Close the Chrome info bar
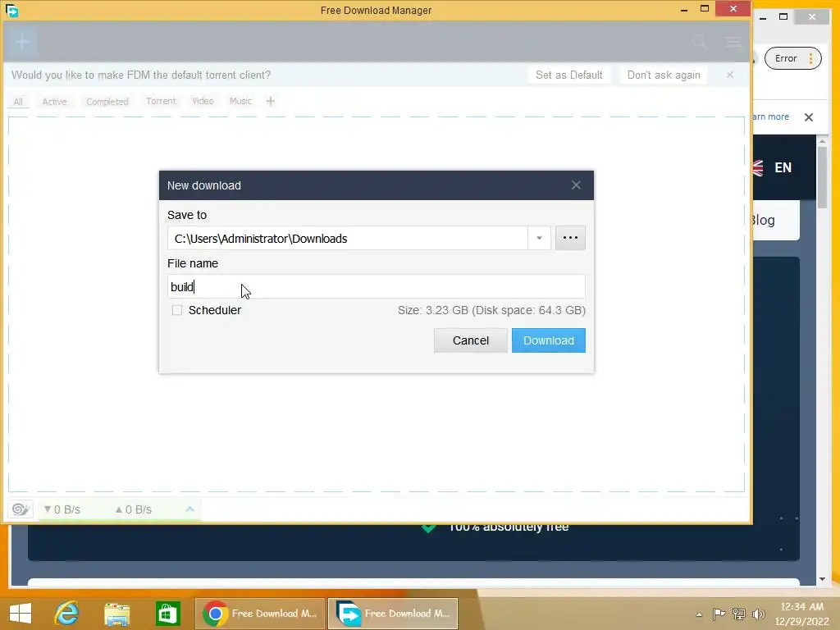 (x=808, y=116)
